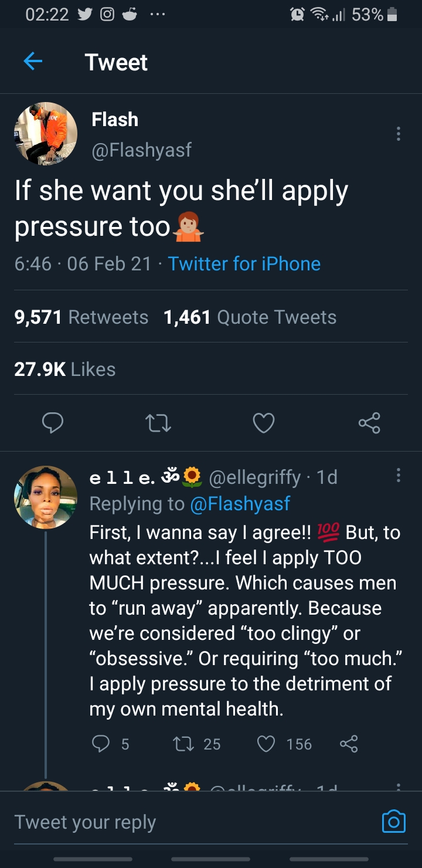Viewport: 422px width, 868px height.
Task: Share Flash's main tweet
Action: point(369,423)
